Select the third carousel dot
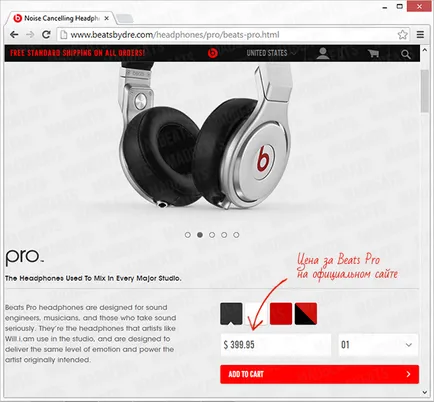This screenshot has height=402, width=434. [x=212, y=235]
